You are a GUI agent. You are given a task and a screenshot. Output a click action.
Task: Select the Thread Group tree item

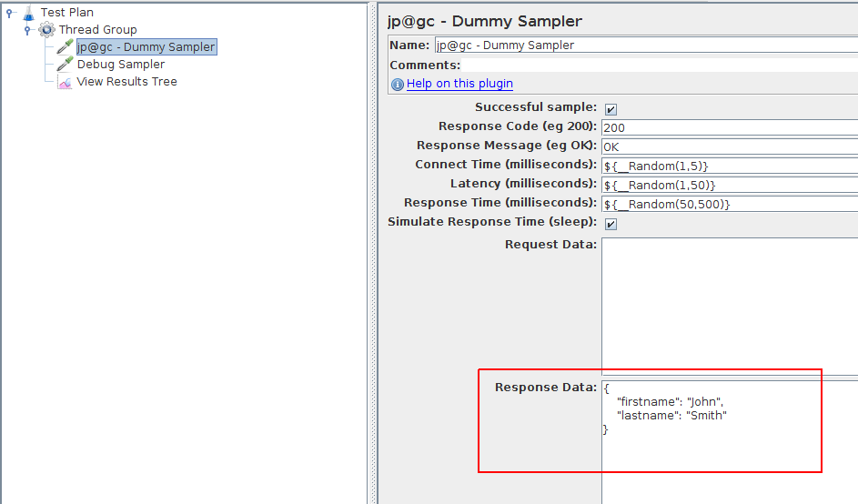[x=98, y=29]
